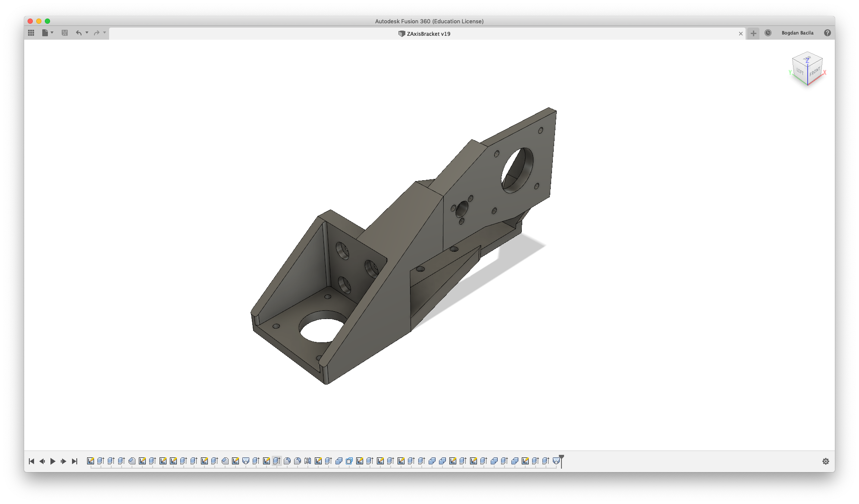Open the Data Panel grid icon
The image size is (859, 504).
point(31,33)
